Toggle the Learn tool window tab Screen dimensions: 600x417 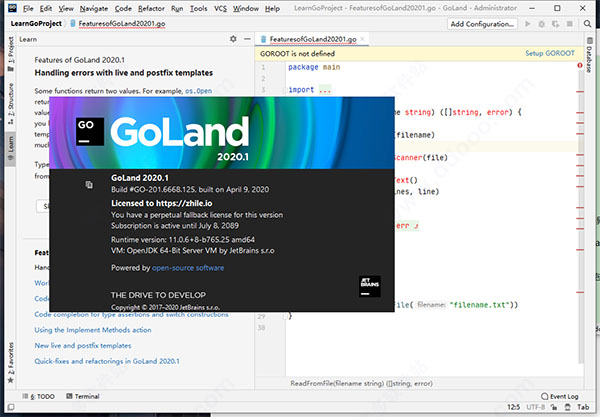coord(11,148)
